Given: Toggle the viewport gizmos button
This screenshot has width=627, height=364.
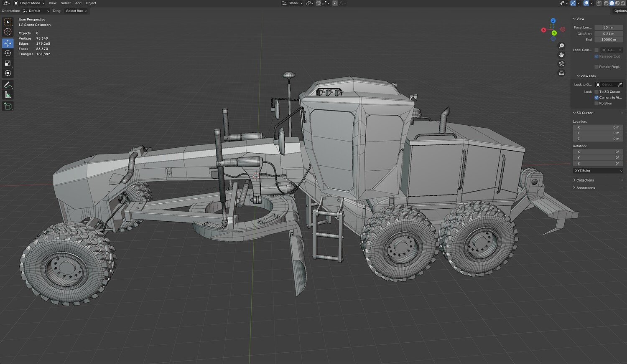Looking at the screenshot, I should click(573, 3).
